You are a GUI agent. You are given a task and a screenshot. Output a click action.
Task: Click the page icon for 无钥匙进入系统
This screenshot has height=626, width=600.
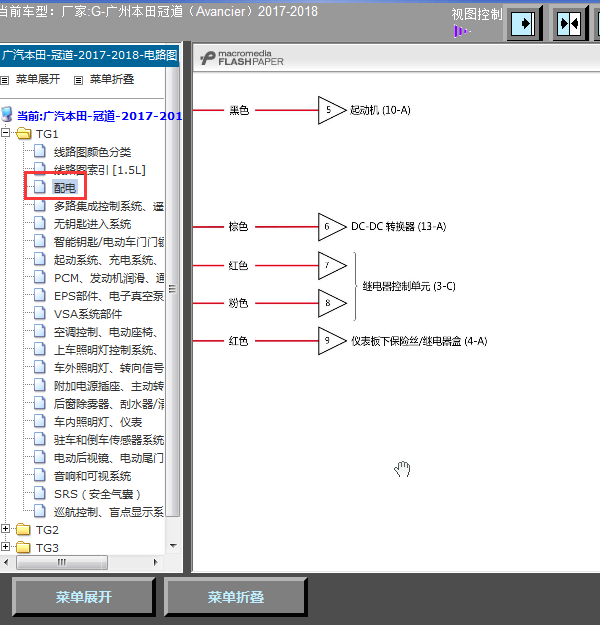(x=40, y=223)
